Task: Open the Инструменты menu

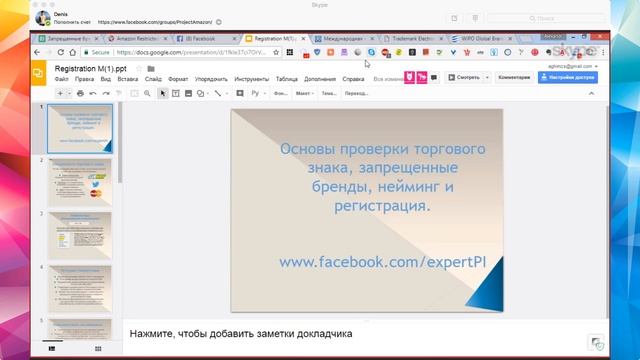Action: click(251, 79)
